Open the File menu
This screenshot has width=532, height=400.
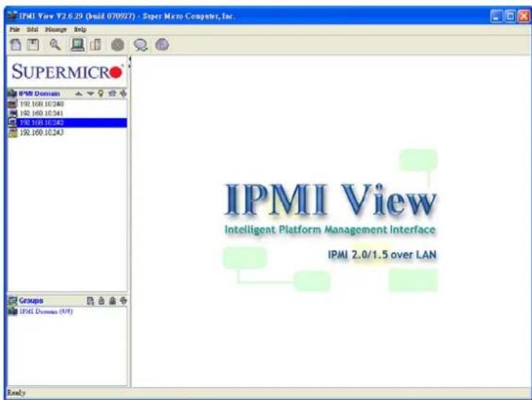[15, 30]
